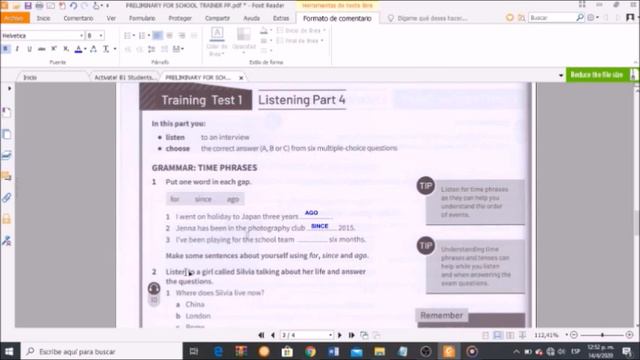Toggle Strikethrough formatting in the Fuente group
The height and width of the screenshot is (360, 640).
[42, 49]
